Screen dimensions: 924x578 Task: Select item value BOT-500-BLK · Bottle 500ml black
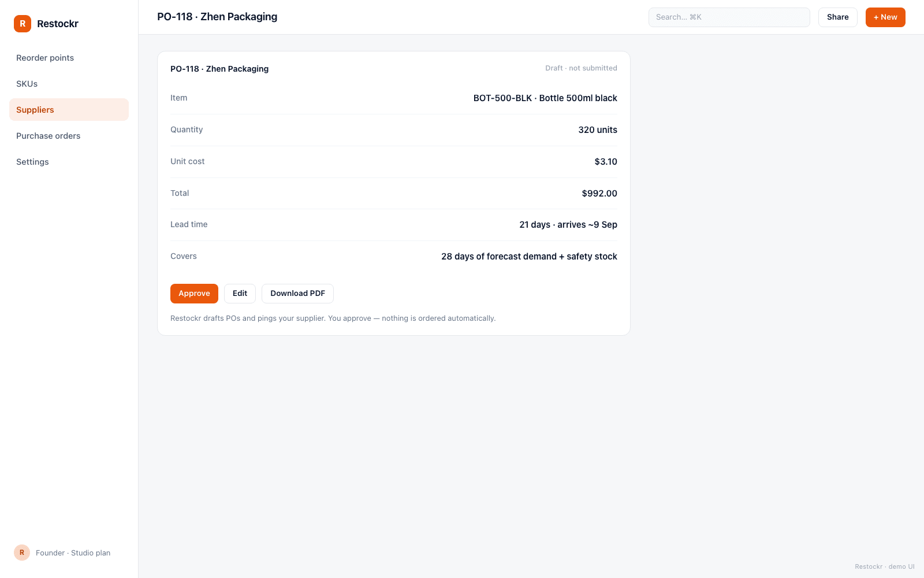(545, 98)
